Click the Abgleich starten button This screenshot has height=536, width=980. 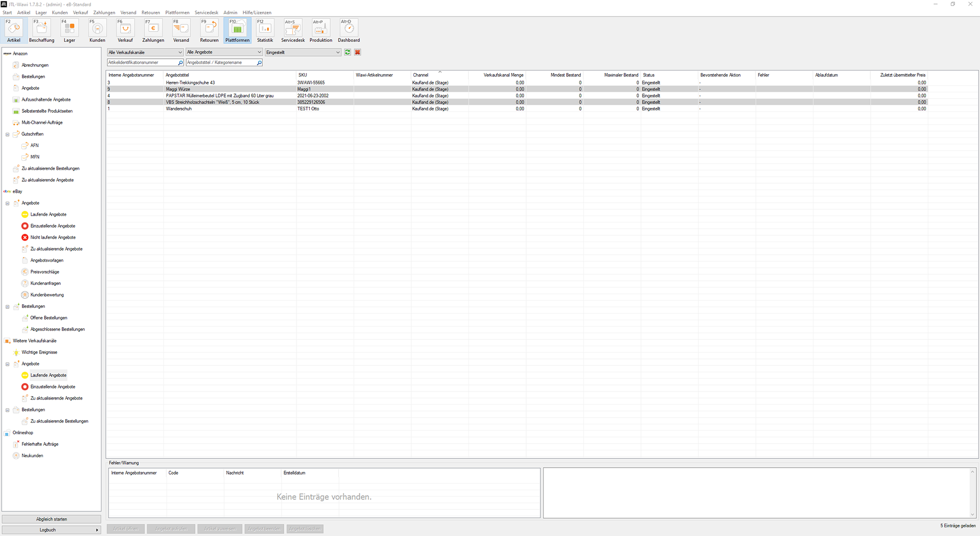coord(52,519)
